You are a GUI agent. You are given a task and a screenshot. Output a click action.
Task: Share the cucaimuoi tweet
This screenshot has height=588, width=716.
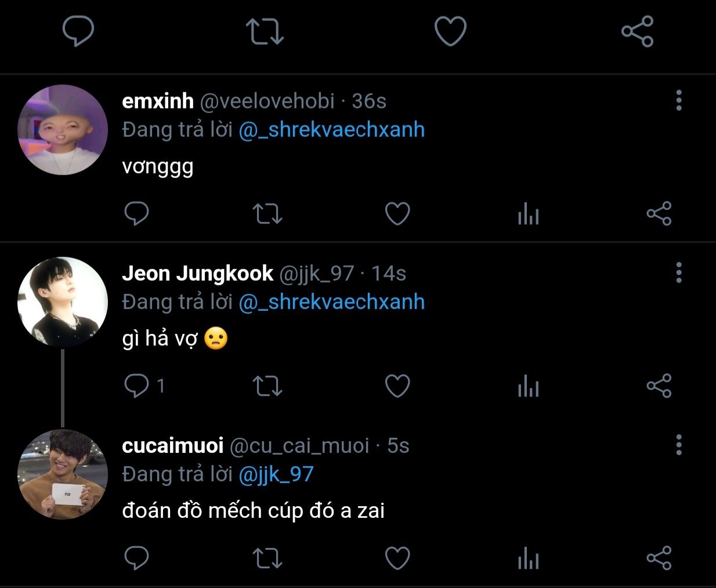tap(659, 558)
